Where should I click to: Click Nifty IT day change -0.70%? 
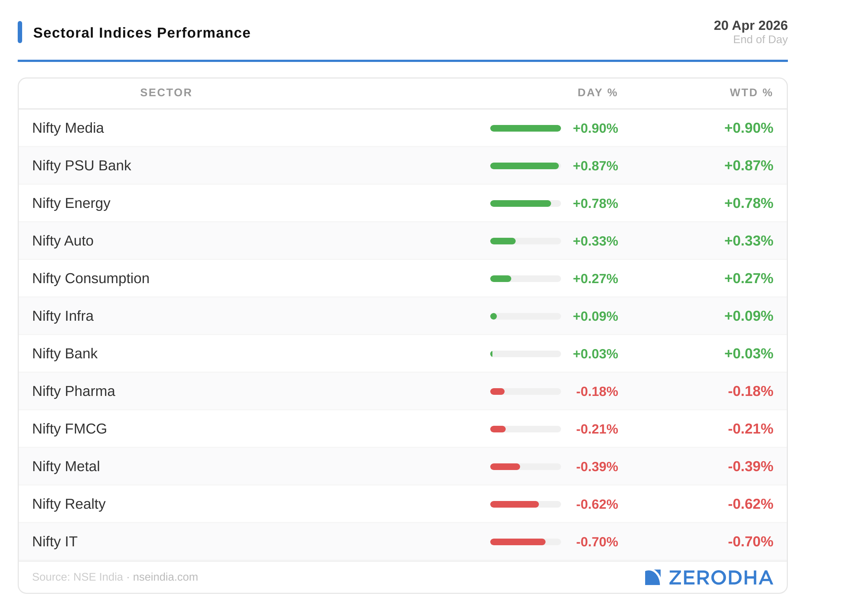coord(596,542)
